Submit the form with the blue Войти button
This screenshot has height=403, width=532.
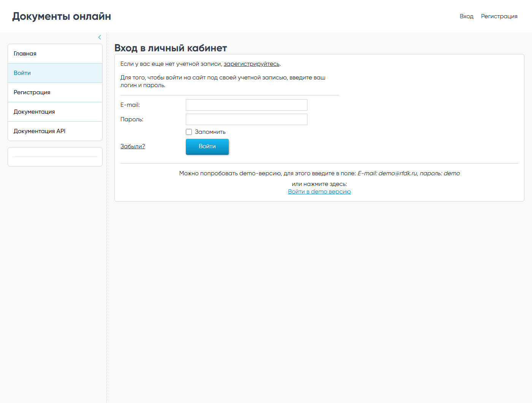(207, 146)
